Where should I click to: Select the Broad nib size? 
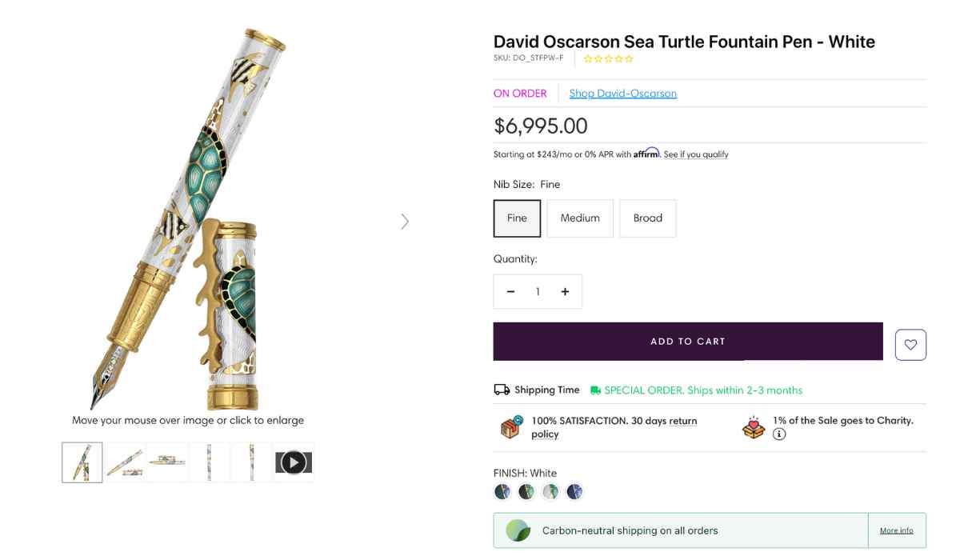pyautogui.click(x=647, y=218)
